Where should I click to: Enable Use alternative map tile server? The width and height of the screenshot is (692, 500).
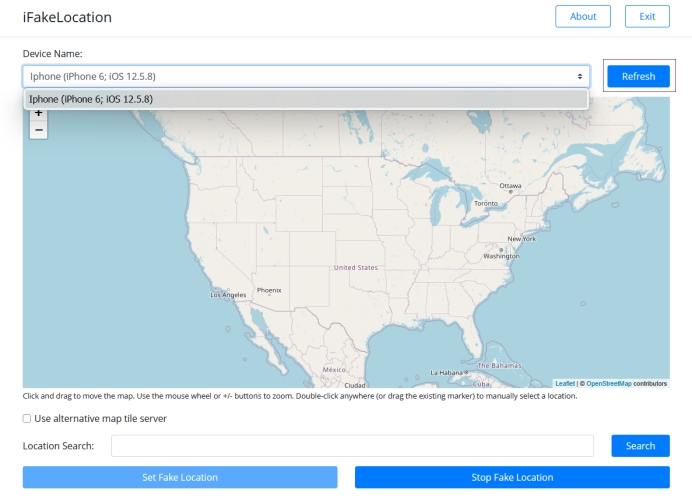(x=27, y=418)
